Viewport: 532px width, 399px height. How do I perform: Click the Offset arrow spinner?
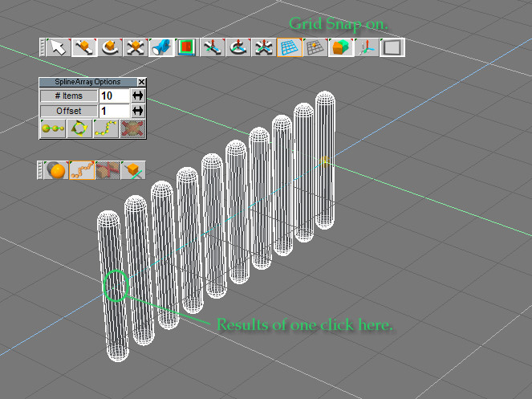point(138,111)
